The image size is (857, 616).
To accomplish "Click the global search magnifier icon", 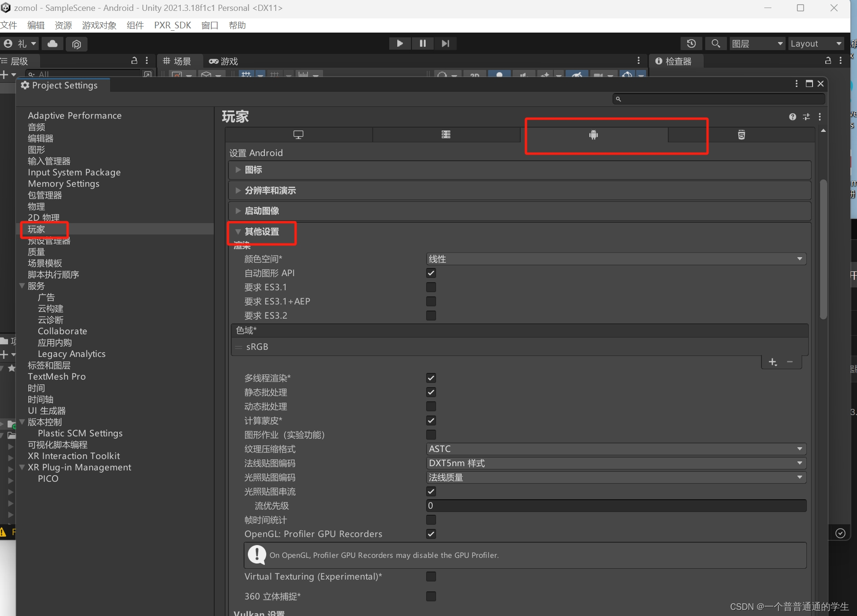I will click(x=716, y=43).
